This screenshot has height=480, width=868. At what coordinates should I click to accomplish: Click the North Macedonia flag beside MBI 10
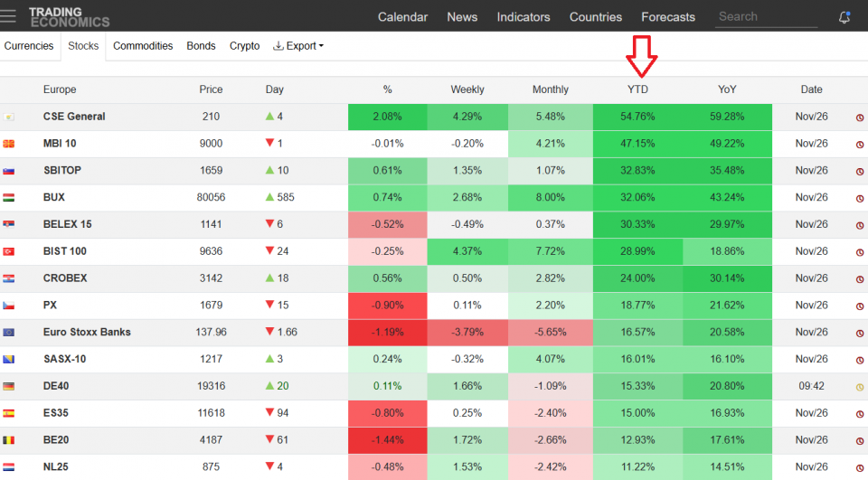(x=8, y=144)
